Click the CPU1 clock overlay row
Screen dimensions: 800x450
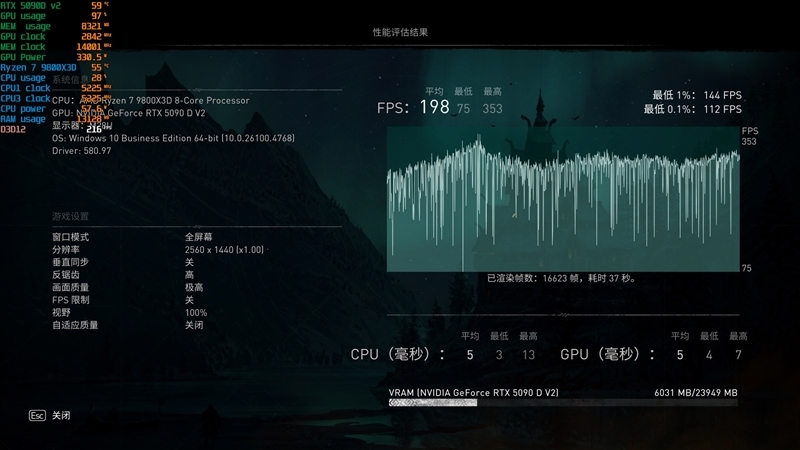click(55, 88)
